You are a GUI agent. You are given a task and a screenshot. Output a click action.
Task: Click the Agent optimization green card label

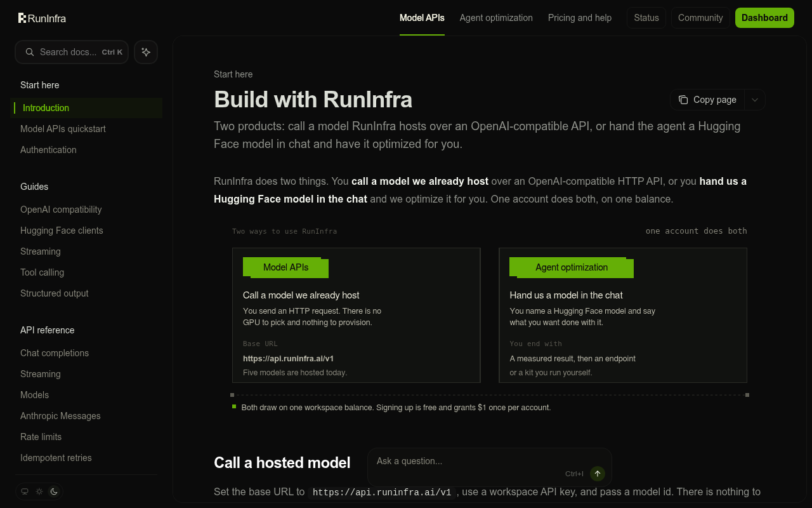pyautogui.click(x=572, y=267)
